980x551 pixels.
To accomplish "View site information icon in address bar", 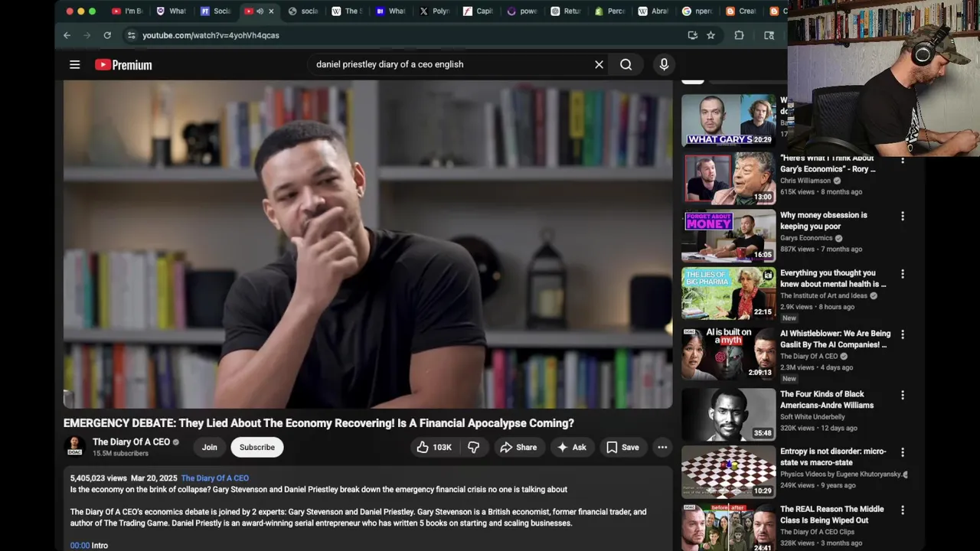I will (x=131, y=35).
